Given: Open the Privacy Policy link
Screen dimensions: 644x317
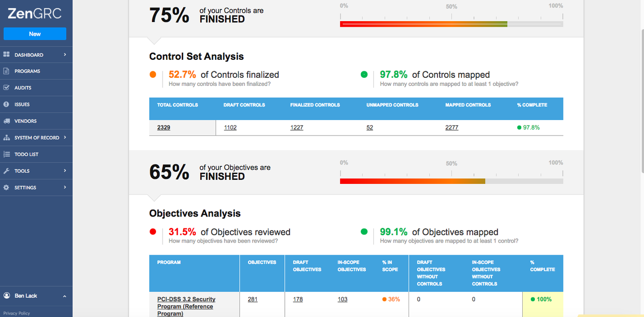Looking at the screenshot, I should point(17,313).
